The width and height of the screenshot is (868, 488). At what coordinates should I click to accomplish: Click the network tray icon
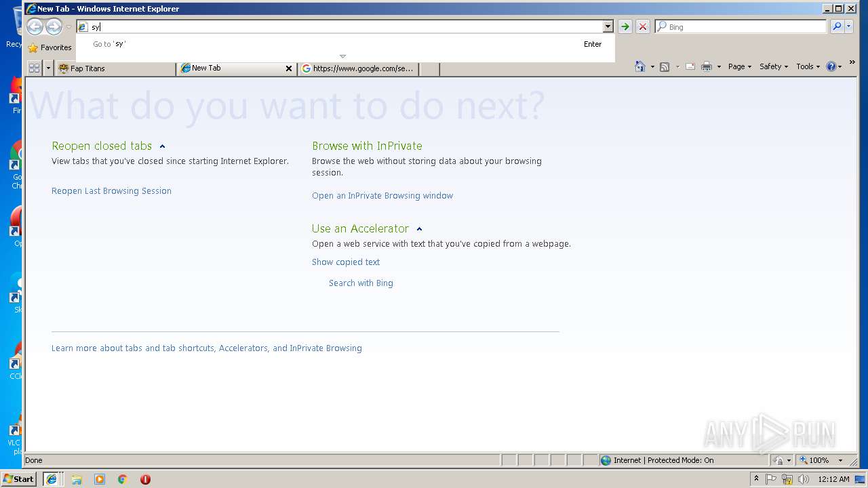pyautogui.click(x=787, y=479)
